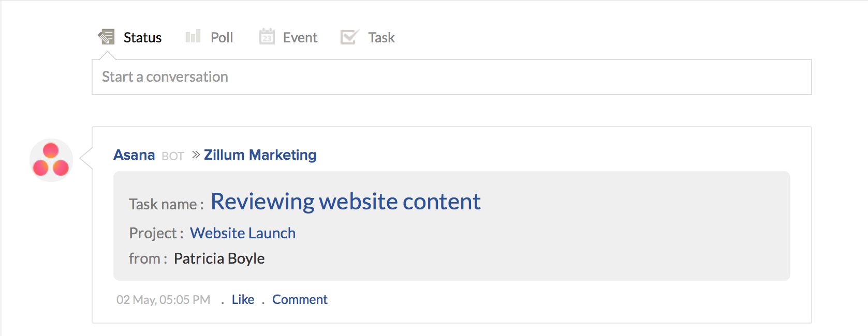The width and height of the screenshot is (868, 336).
Task: Select the Poll tab label
Action: (222, 38)
